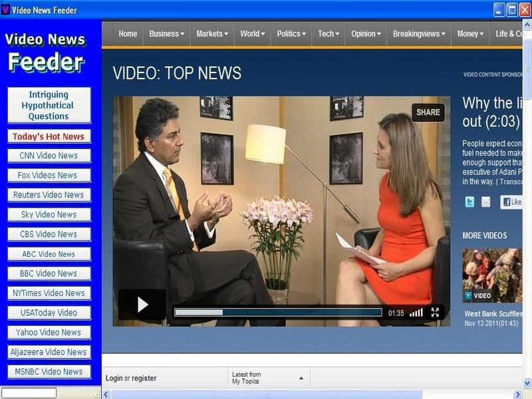Click the SHARE button on video
The image size is (532, 399).
(x=428, y=112)
